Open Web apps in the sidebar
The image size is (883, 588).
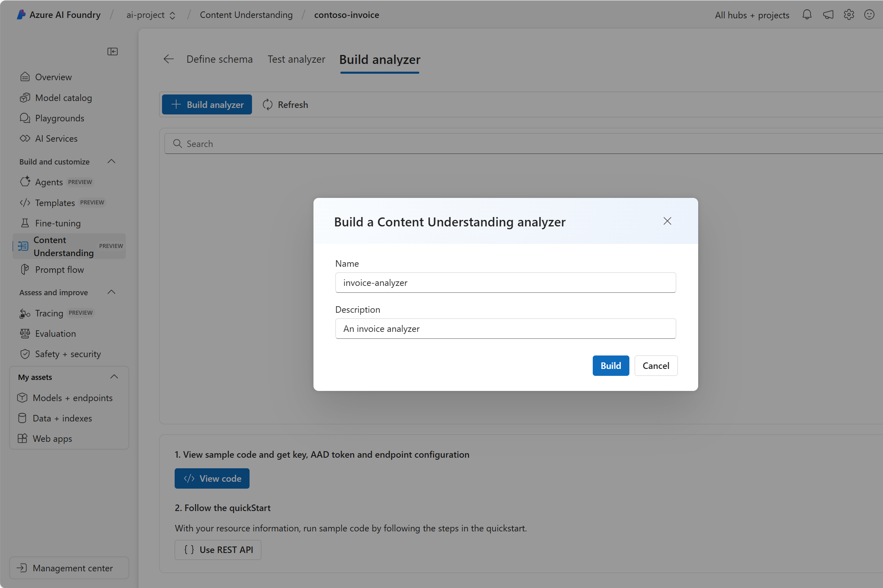[x=52, y=439]
